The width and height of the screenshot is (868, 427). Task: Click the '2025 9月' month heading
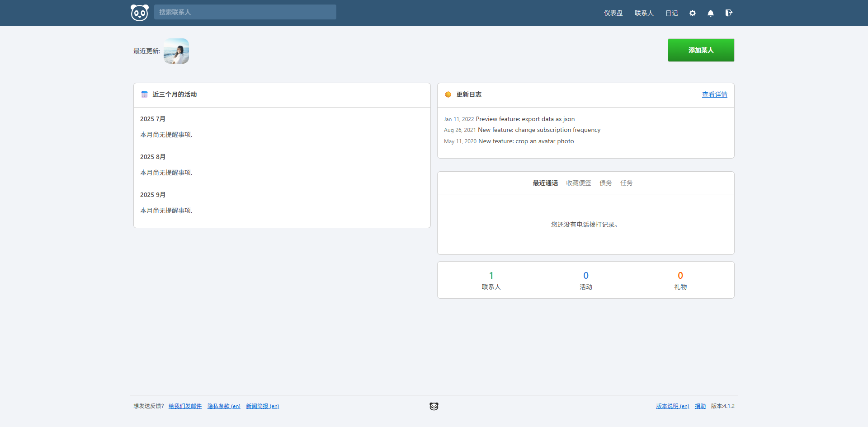click(153, 195)
